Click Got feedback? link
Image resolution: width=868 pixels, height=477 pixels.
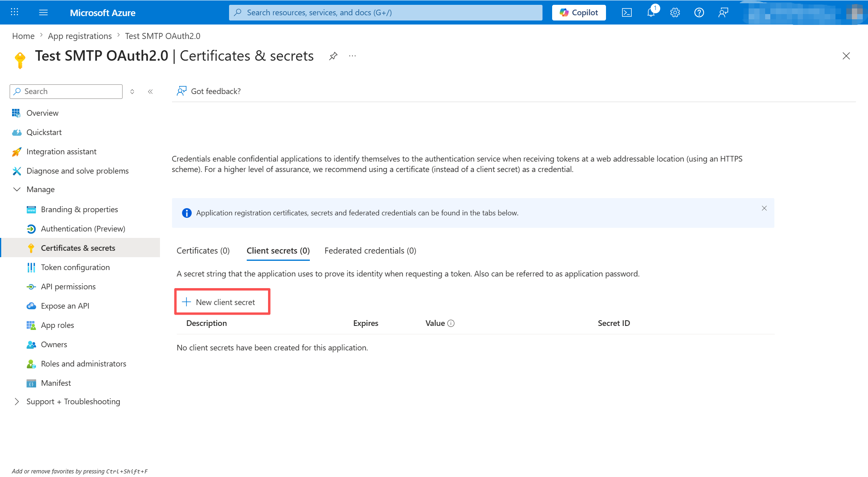point(209,91)
